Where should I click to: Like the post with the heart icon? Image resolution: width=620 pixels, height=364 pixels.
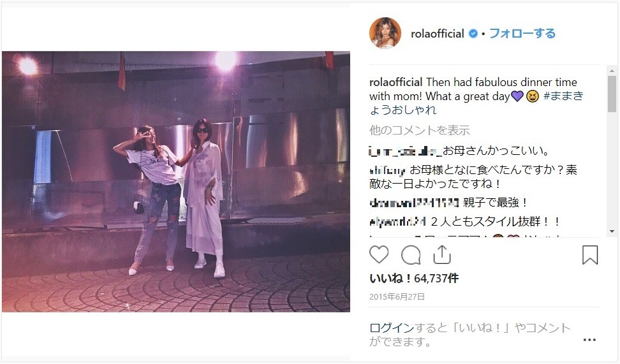coord(379,254)
